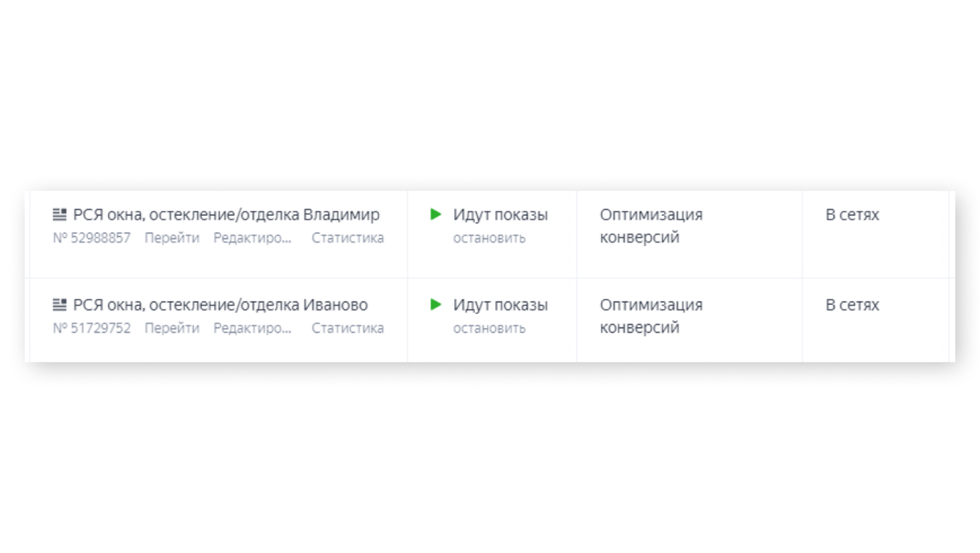Open campaign 'РСЯ окна, остекление/отделка Иваново'
This screenshot has height=553, width=980.
[220, 305]
